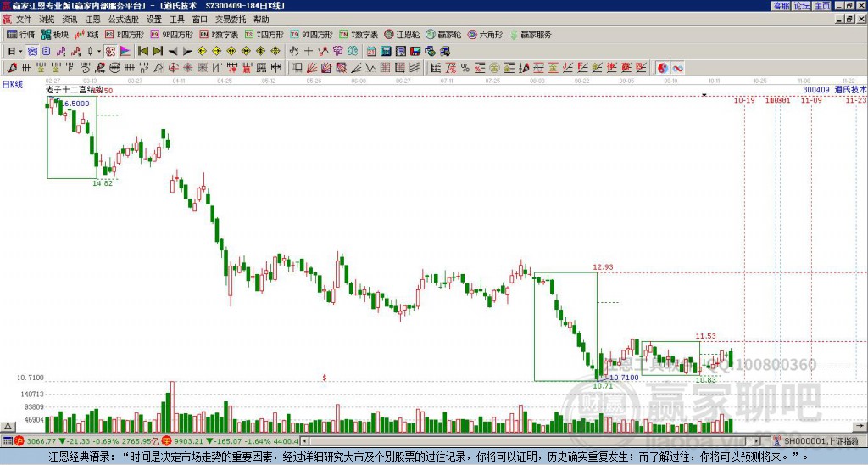Click the 9903.21 index value in status bar
The width and height of the screenshot is (868, 465).
click(188, 441)
